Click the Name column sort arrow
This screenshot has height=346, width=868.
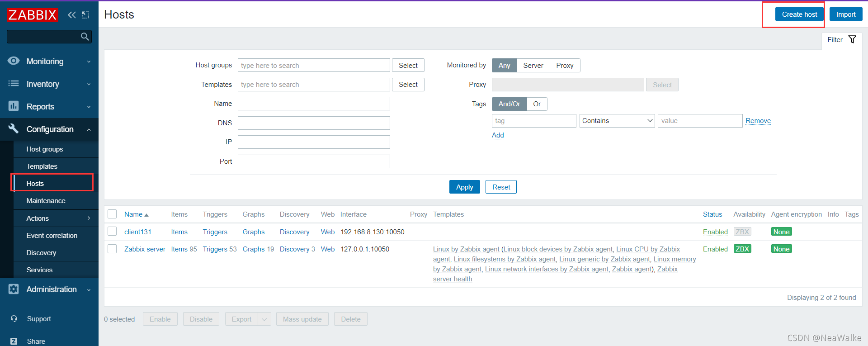pyautogui.click(x=146, y=215)
